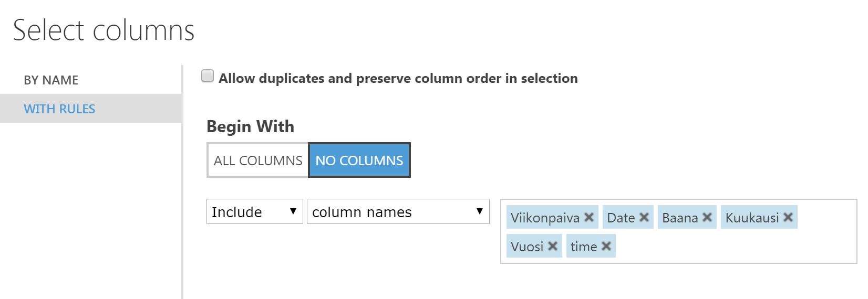The height and width of the screenshot is (299, 868).
Task: Click the Kuukausi tag label
Action: 752,218
